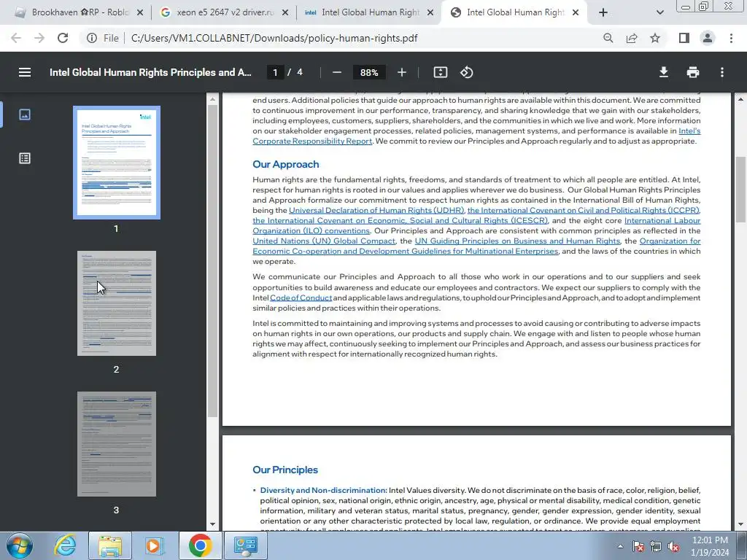Select page 3 thumbnail
This screenshot has width=747, height=560.
117,444
